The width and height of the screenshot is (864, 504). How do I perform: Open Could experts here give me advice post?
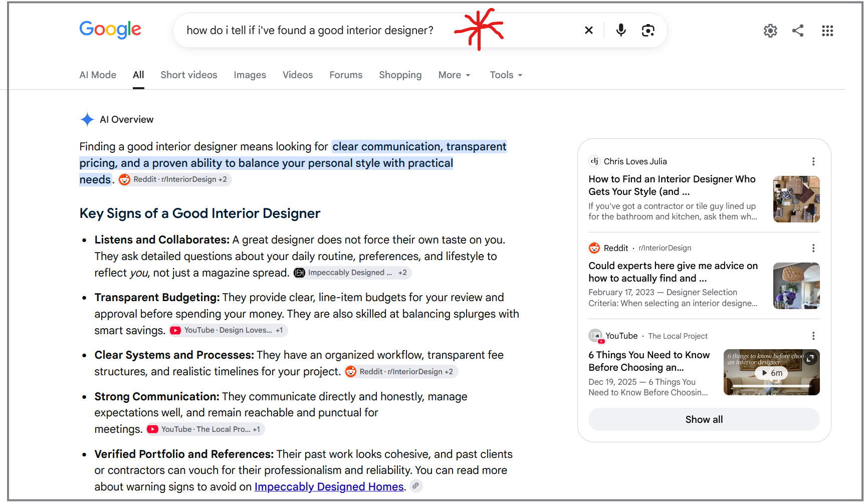coord(673,272)
